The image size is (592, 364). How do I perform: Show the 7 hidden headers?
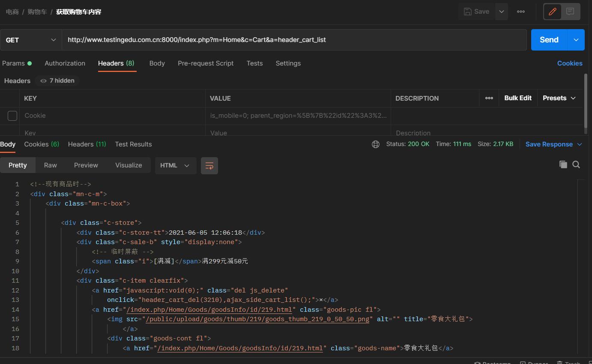[57, 81]
